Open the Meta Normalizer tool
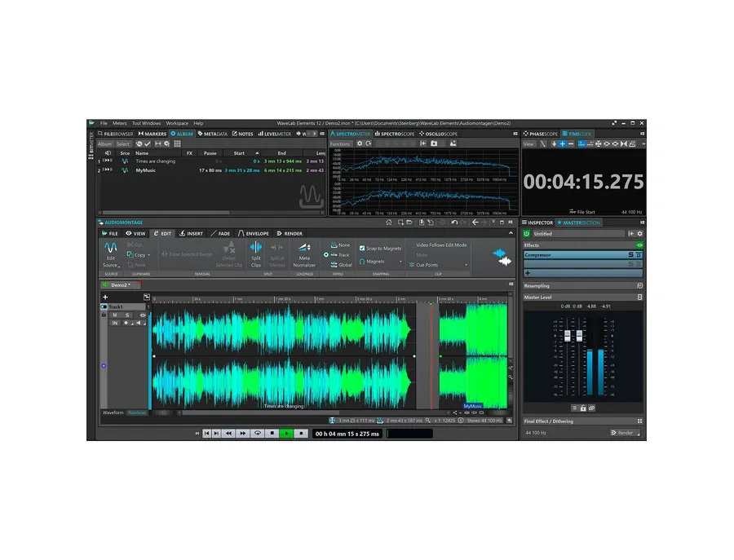 coord(304,254)
